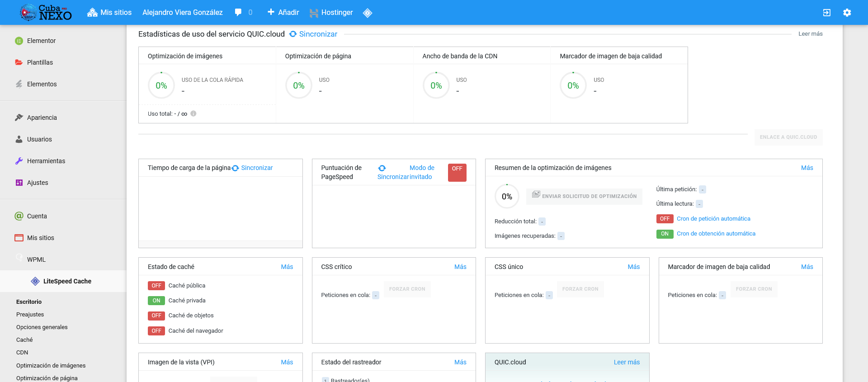Click Cron de obtención automática link
This screenshot has height=382, width=868.
[716, 234]
